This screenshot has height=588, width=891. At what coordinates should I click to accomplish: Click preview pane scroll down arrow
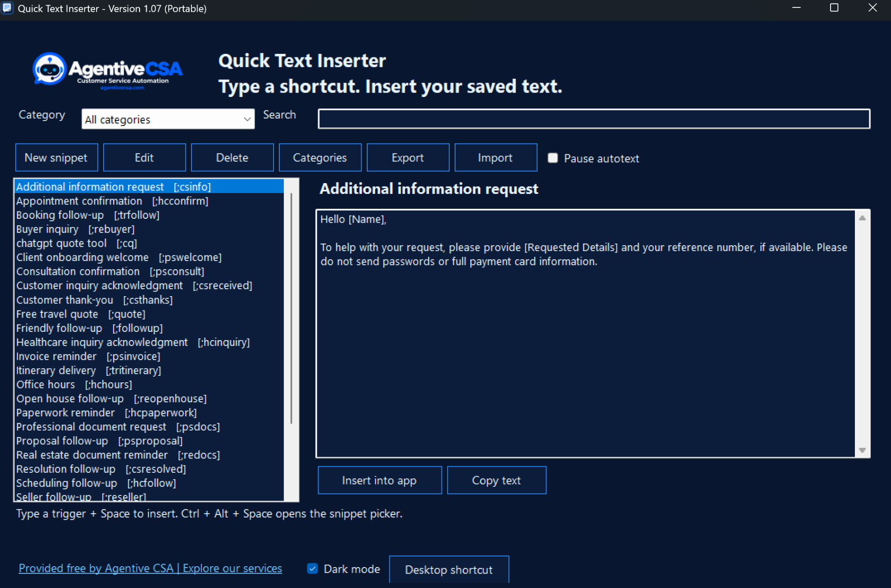(862, 450)
